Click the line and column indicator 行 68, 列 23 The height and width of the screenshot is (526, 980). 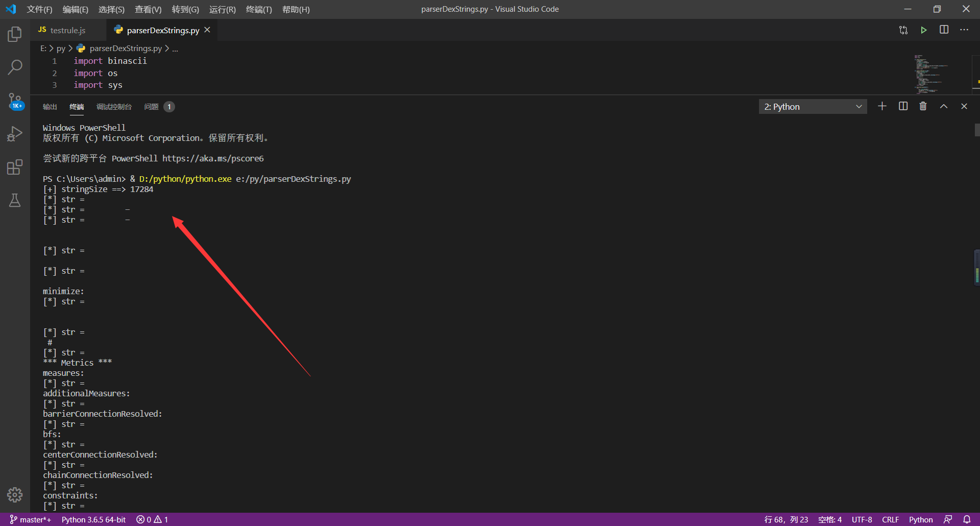pyautogui.click(x=786, y=519)
